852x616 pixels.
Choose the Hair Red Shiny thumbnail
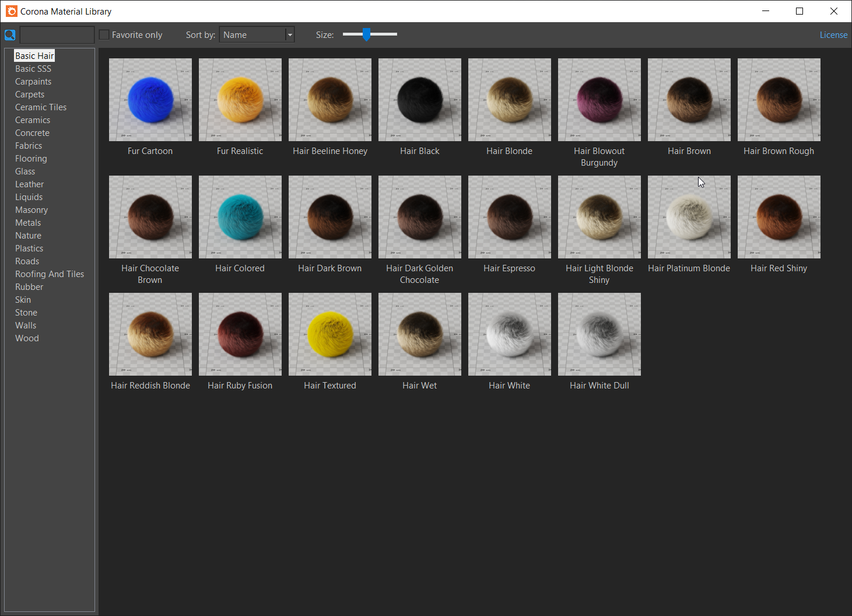point(779,217)
